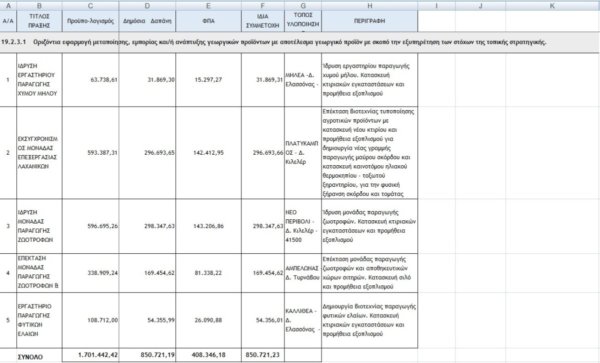
Task: Click VAT cell 143.206,86
Action: point(209,226)
